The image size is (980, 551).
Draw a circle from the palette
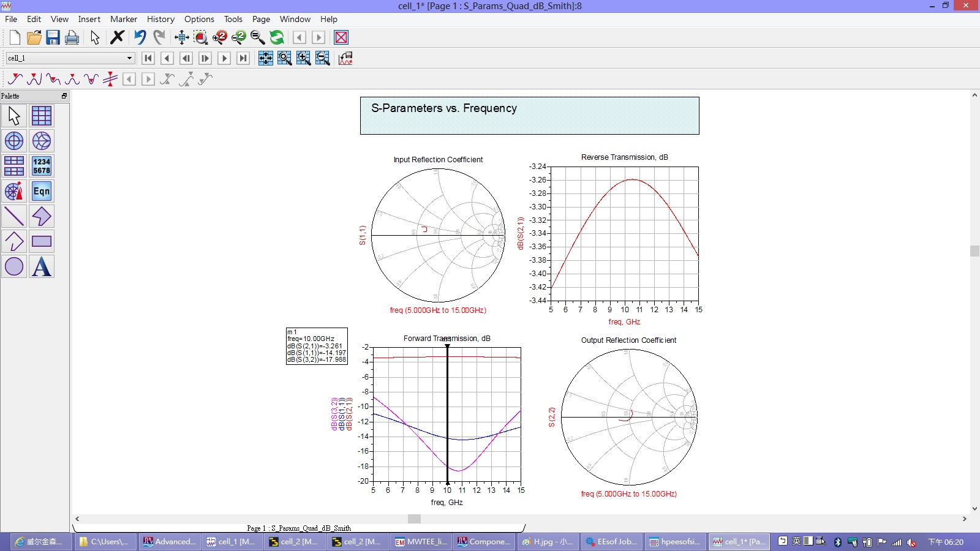tap(14, 266)
